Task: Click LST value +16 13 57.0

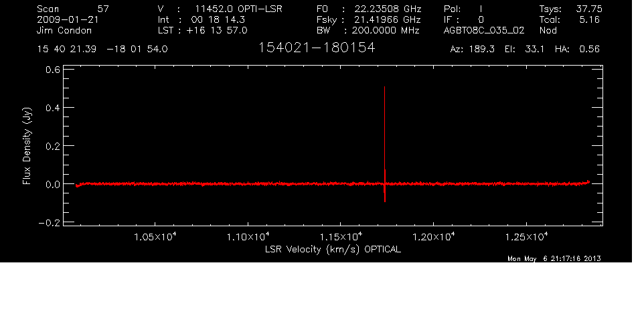Action: (x=217, y=30)
